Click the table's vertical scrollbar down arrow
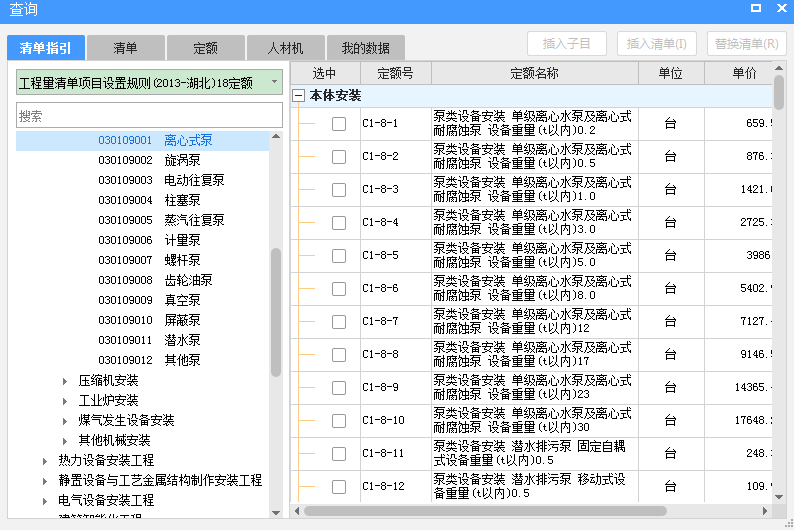Screen dimensions: 794x530 tap(779, 497)
